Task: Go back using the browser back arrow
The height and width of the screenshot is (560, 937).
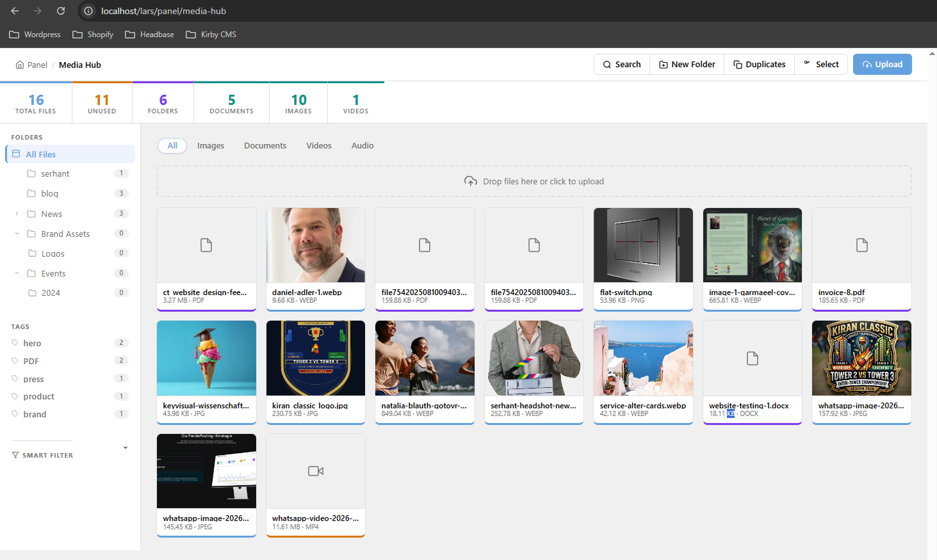Action: (x=15, y=11)
